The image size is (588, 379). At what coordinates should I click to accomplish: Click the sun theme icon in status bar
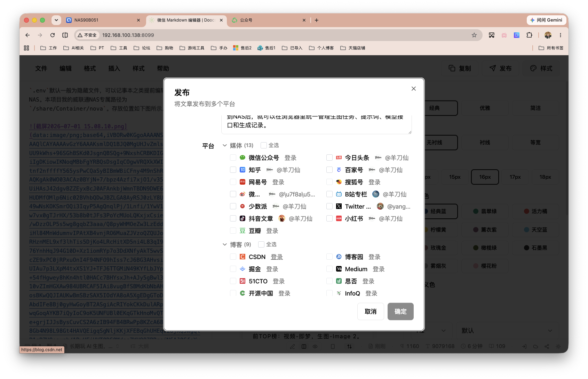(x=558, y=347)
